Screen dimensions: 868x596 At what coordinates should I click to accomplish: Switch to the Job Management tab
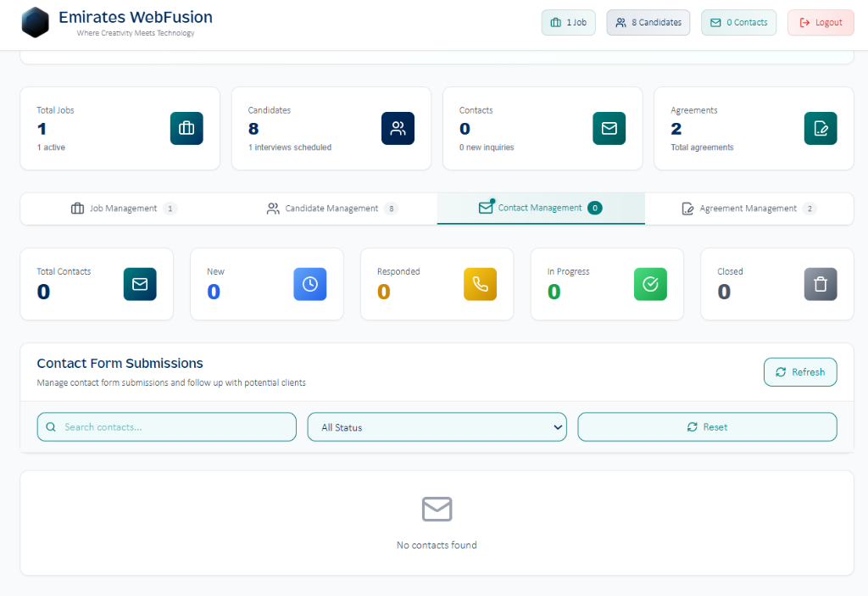(x=123, y=208)
